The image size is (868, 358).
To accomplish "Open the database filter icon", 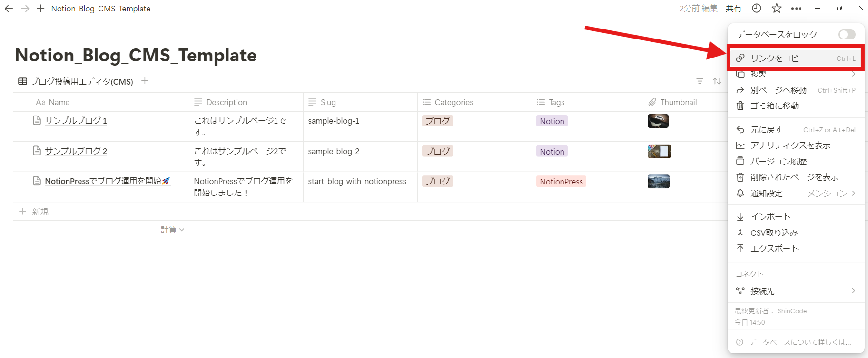I will pyautogui.click(x=700, y=81).
